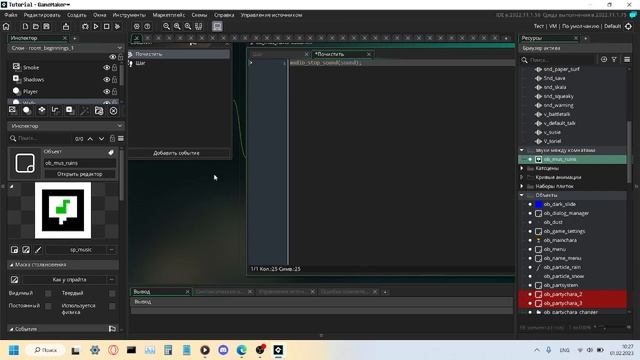Open the GameMaker home start page icon
640x360 pixels.
(x=6, y=27)
